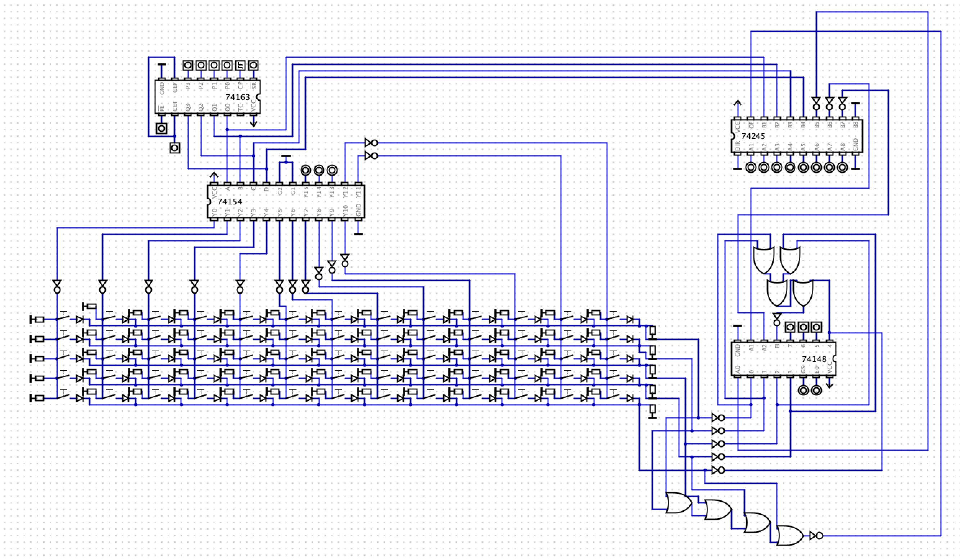Click the output probe on 74148 GS

coord(803,390)
